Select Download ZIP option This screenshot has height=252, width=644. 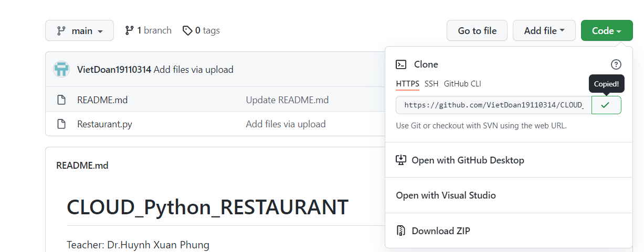509,231
